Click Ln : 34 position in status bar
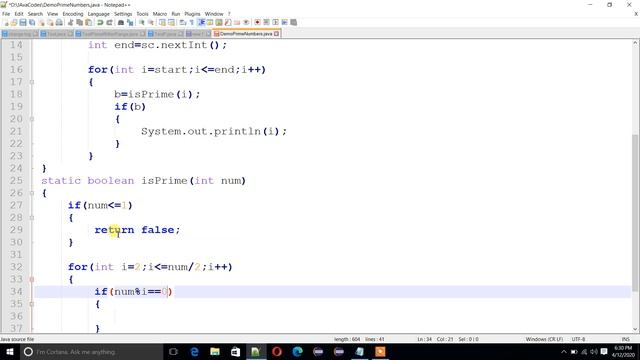The image size is (640, 360). pyautogui.click(x=424, y=339)
